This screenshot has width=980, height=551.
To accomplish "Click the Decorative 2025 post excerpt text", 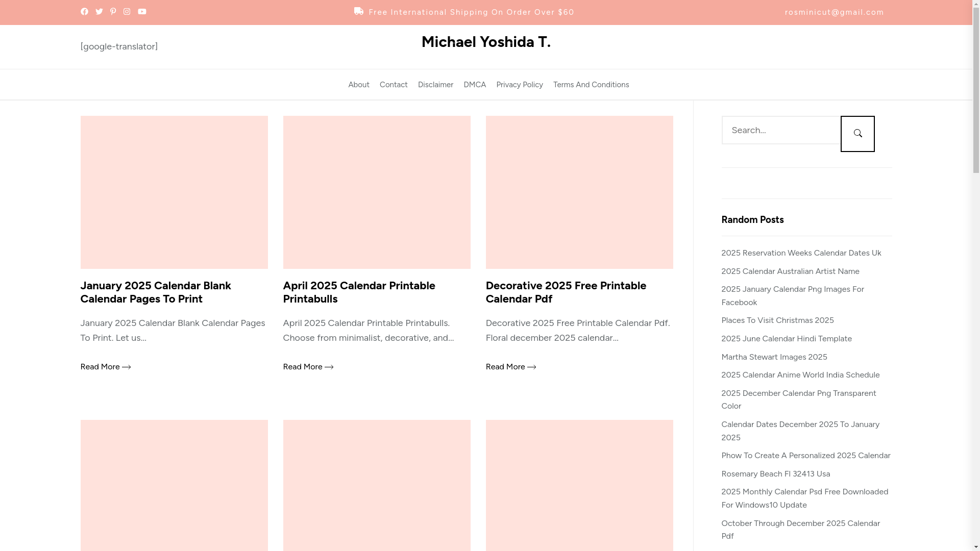I will tap(578, 331).
